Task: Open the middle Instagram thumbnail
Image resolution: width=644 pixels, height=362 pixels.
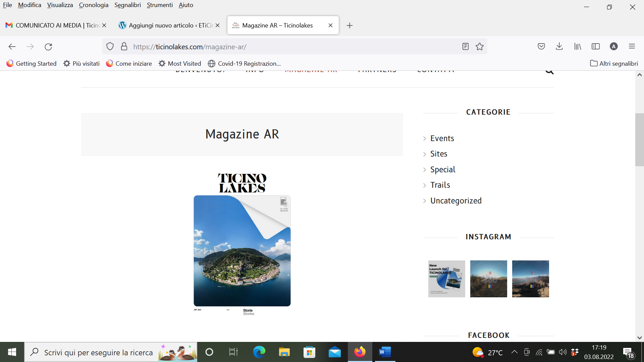Action: 489,279
